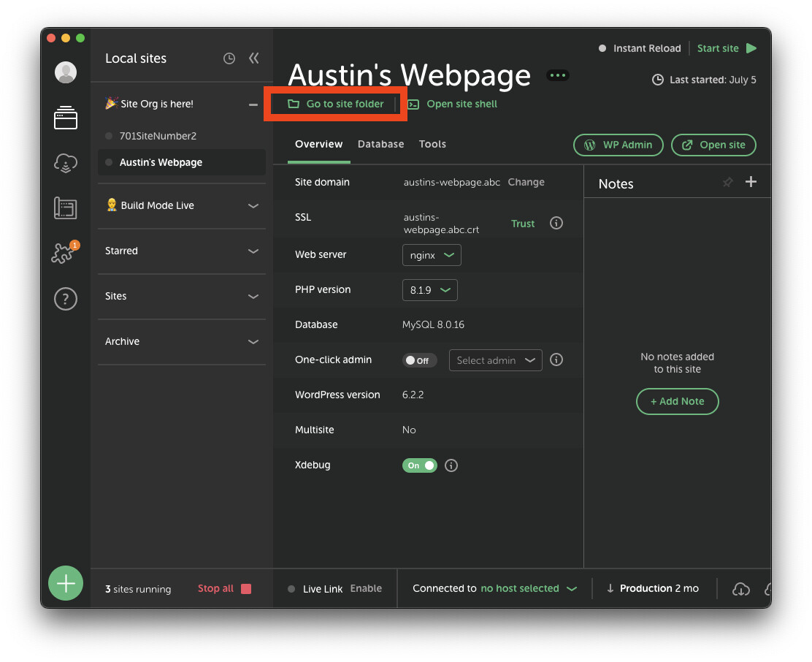
Task: Click Enable next to Live Link
Action: 366,588
